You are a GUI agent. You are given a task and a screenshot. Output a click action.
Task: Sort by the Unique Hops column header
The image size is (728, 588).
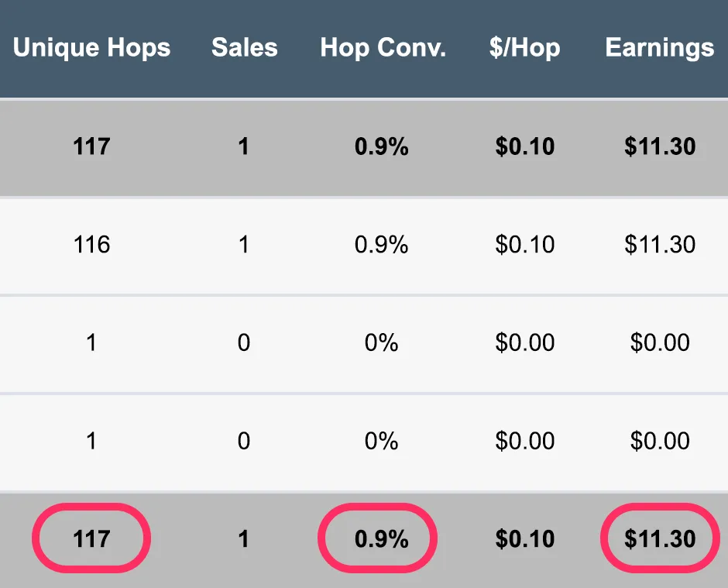91,48
